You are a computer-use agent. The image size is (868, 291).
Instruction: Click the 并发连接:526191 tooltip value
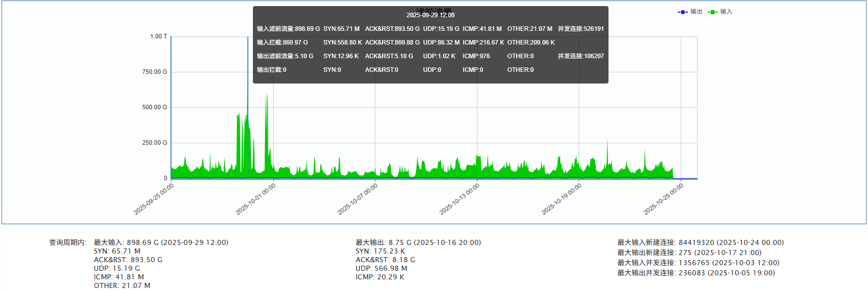tap(581, 29)
